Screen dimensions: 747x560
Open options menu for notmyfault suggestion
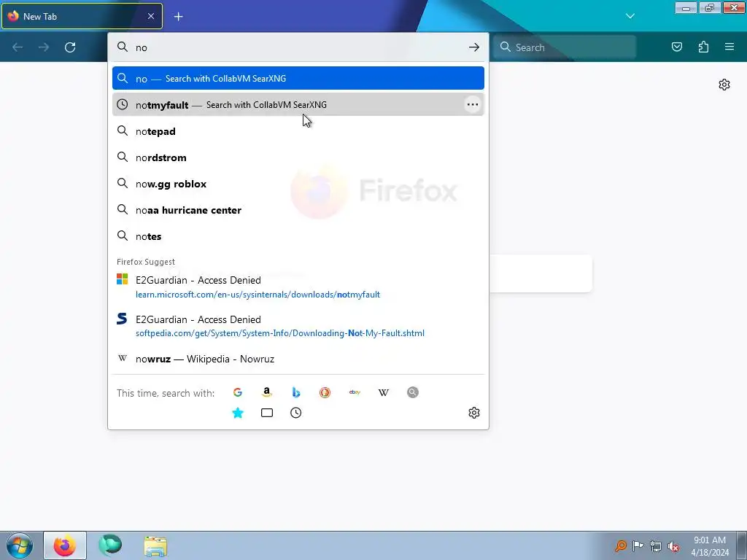472,105
